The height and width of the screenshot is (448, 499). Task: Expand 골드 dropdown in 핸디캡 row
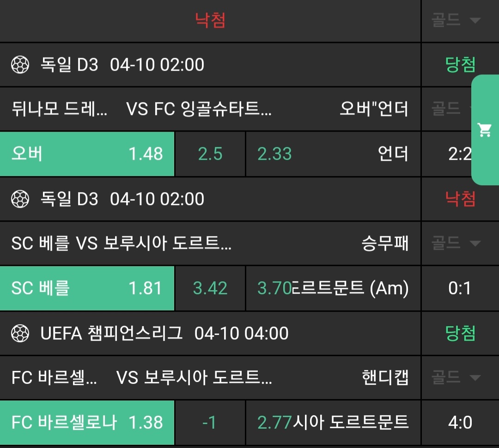[x=456, y=378]
